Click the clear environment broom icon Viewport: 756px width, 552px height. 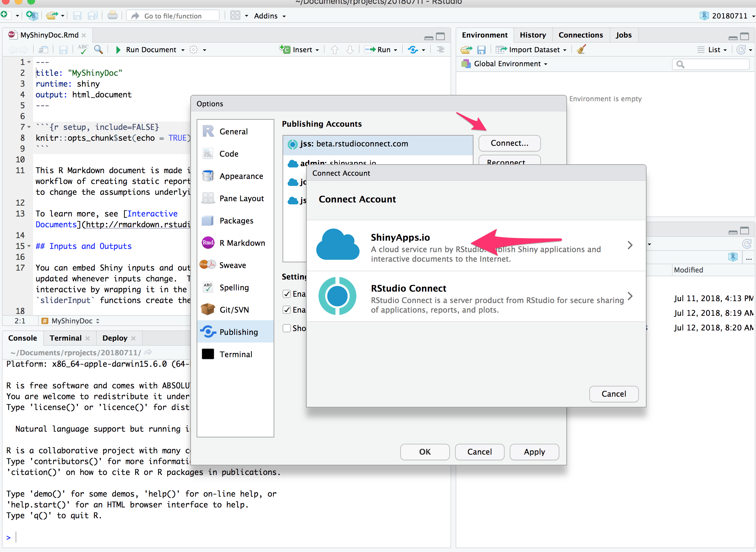(581, 50)
